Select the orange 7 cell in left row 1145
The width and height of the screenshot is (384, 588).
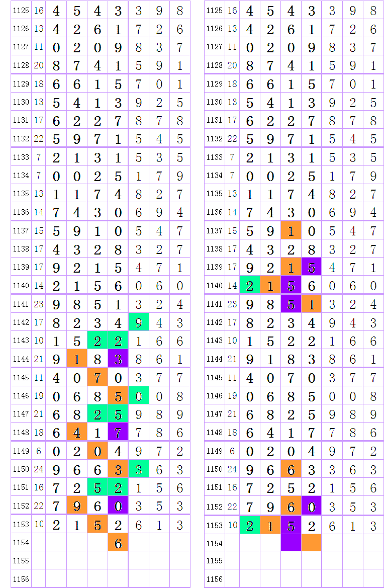(97, 377)
